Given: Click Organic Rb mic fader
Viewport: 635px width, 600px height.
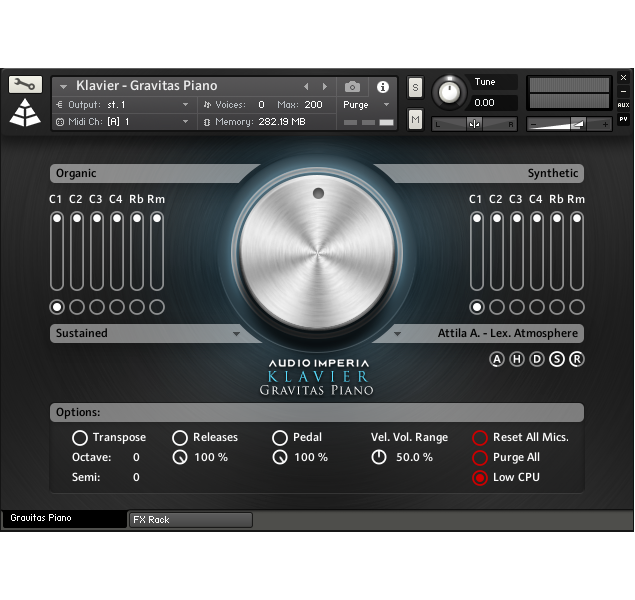Looking at the screenshot, I should pyautogui.click(x=137, y=251).
